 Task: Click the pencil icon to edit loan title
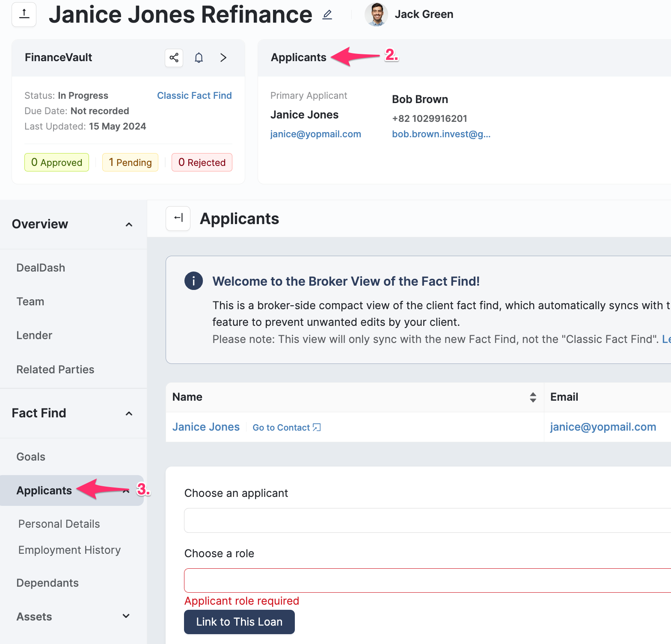(327, 15)
